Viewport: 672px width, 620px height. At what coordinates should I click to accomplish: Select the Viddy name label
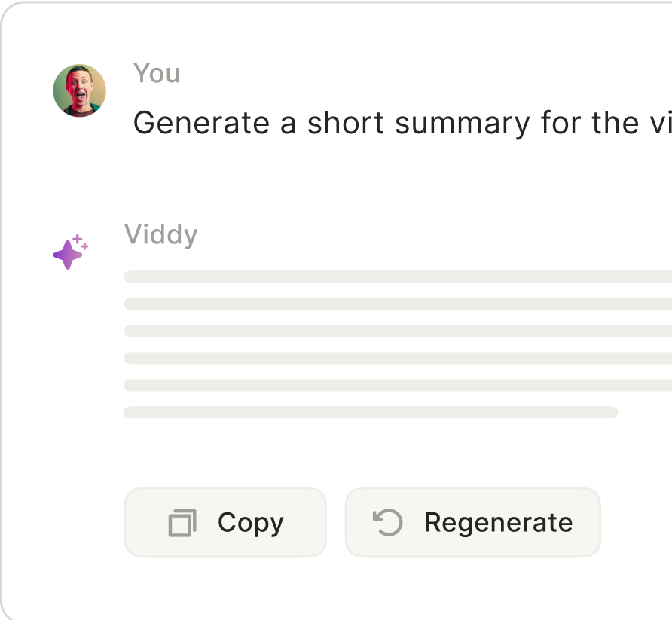[161, 234]
